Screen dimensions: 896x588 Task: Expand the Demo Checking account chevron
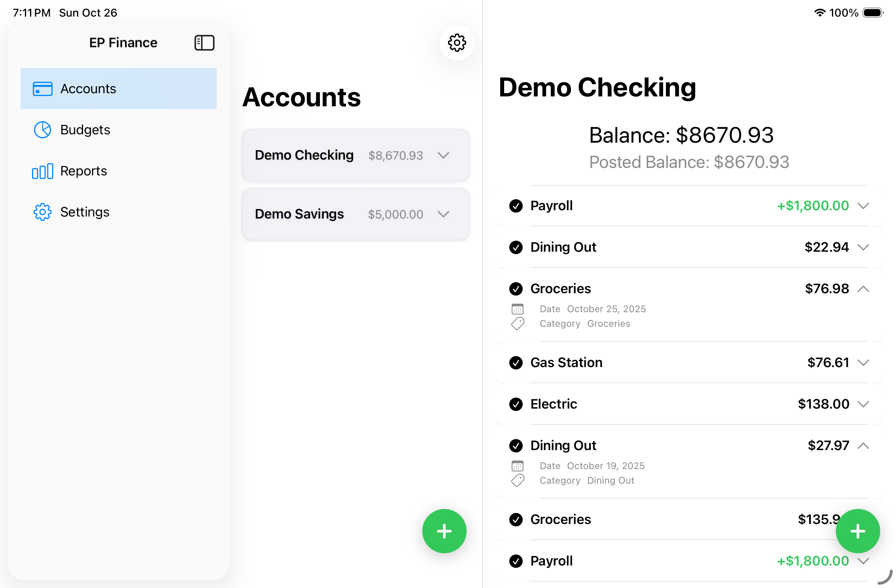pos(443,155)
